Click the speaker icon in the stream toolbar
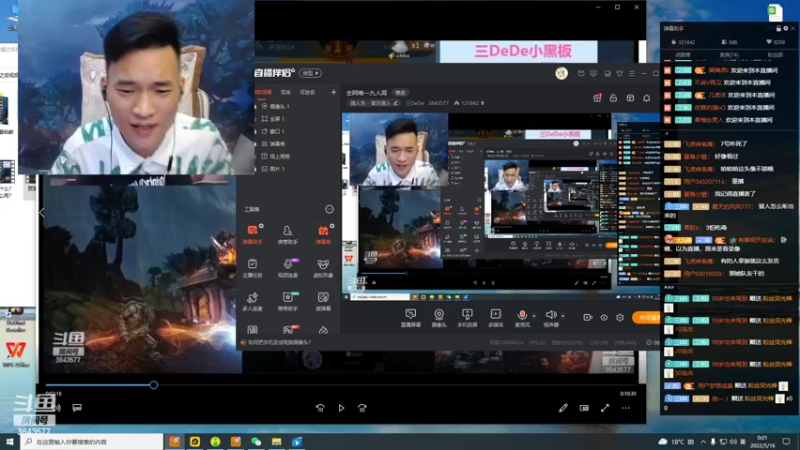This screenshot has width=800, height=450. coord(551,315)
